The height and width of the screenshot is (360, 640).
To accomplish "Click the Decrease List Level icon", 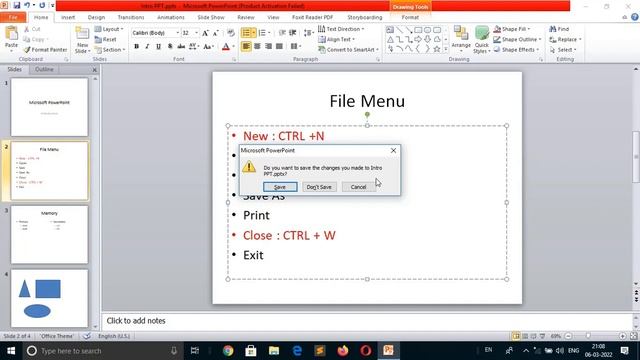I will click(x=282, y=33).
